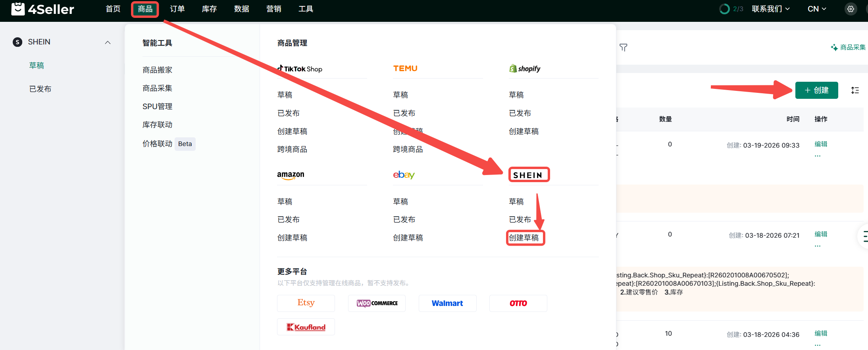Image resolution: width=868 pixels, height=350 pixels.
Task: Collapse the SHEIN sidebar section
Action: (x=108, y=42)
